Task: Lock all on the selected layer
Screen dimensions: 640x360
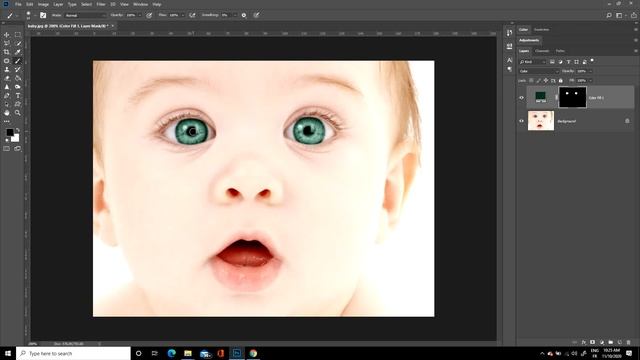Action: tap(560, 80)
